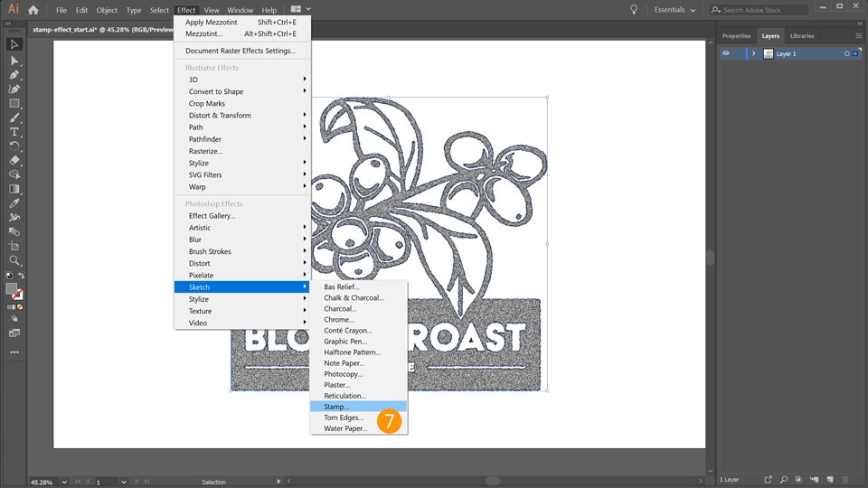Select the Eraser tool
The width and height of the screenshot is (868, 488).
(14, 160)
